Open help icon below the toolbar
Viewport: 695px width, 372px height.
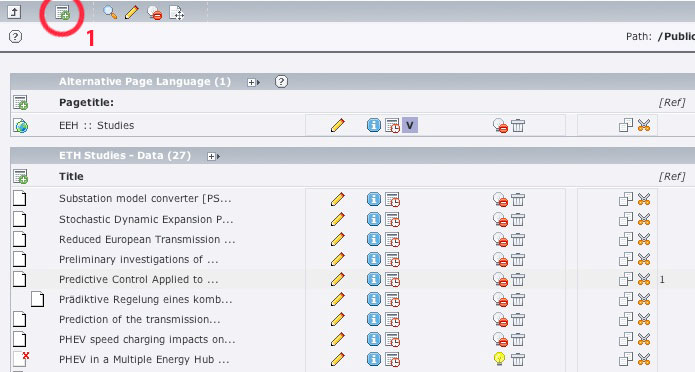tap(16, 36)
